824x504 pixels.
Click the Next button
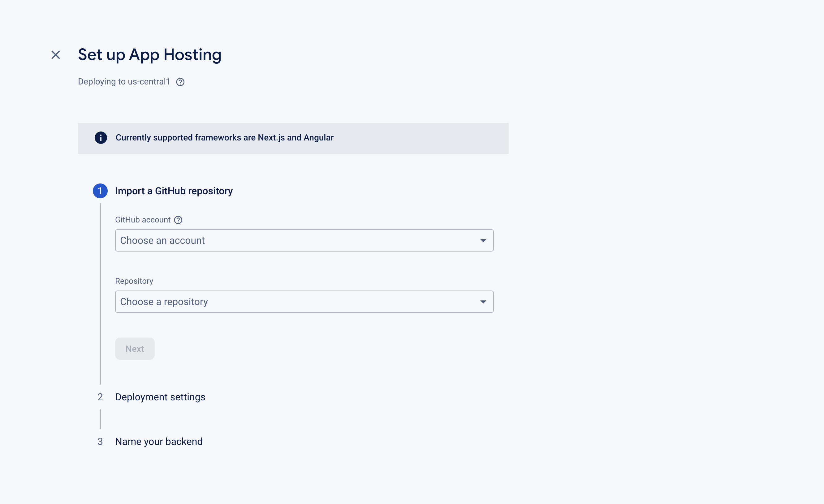coord(134,348)
